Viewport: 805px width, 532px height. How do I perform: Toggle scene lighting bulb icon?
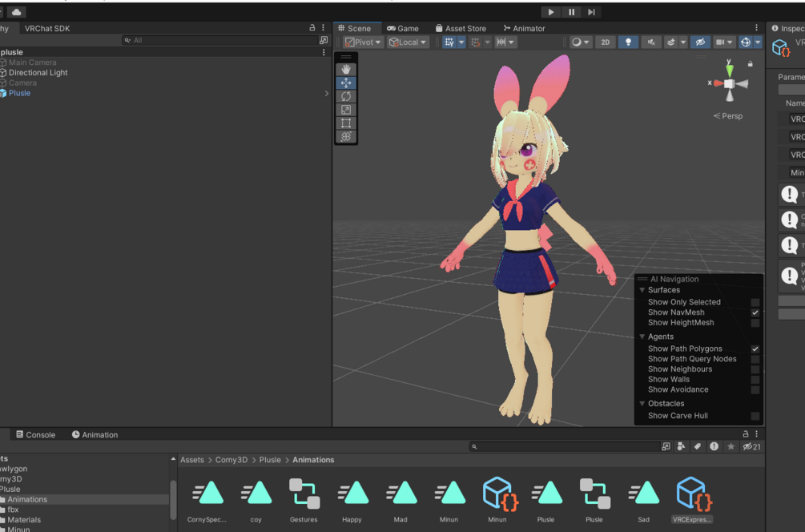[x=628, y=42]
